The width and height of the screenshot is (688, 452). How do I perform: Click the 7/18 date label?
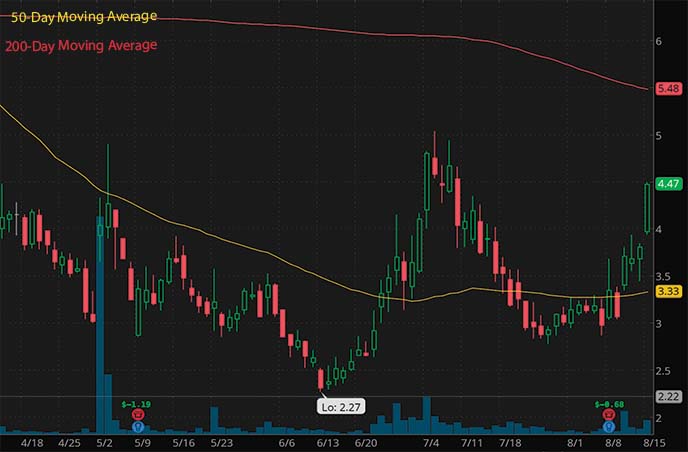click(510, 442)
